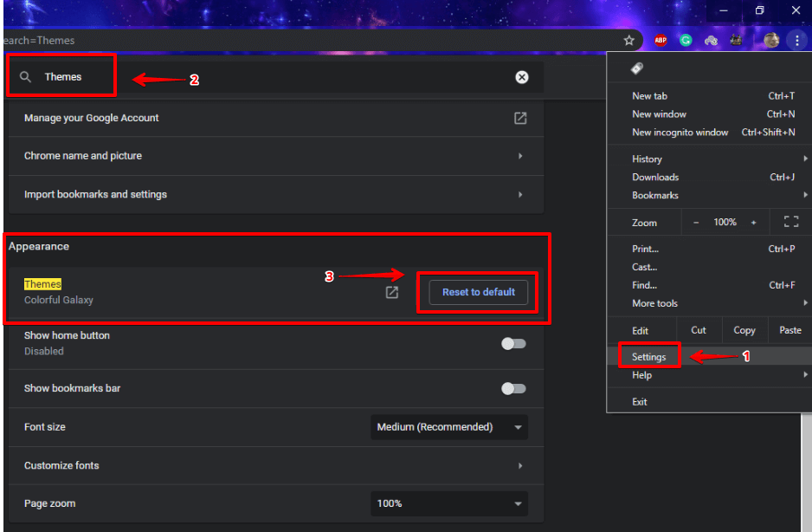Restore down the Chrome window
This screenshot has height=532, width=812.
click(760, 10)
